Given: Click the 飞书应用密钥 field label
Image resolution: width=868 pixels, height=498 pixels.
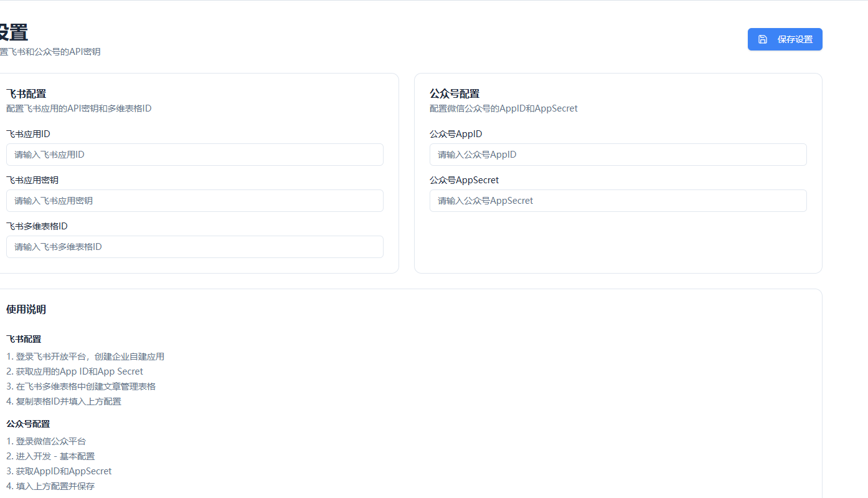Looking at the screenshot, I should pyautogui.click(x=32, y=180).
